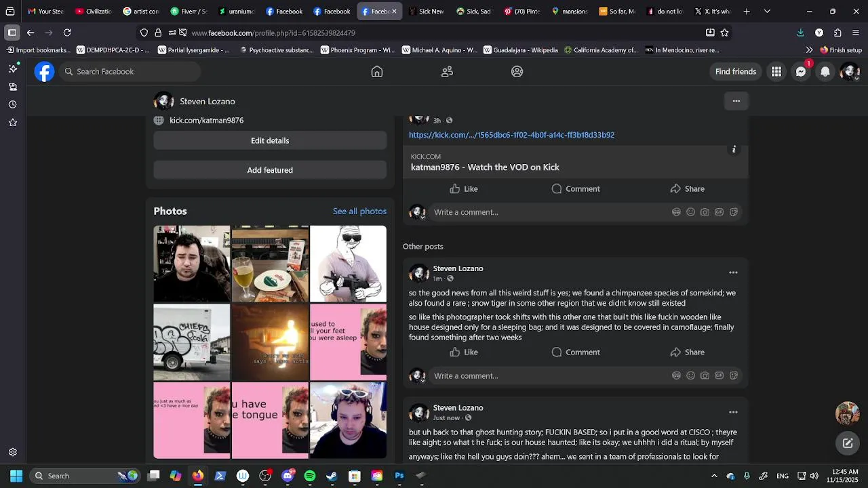Open the Facebook menu grid icon

click(776, 71)
